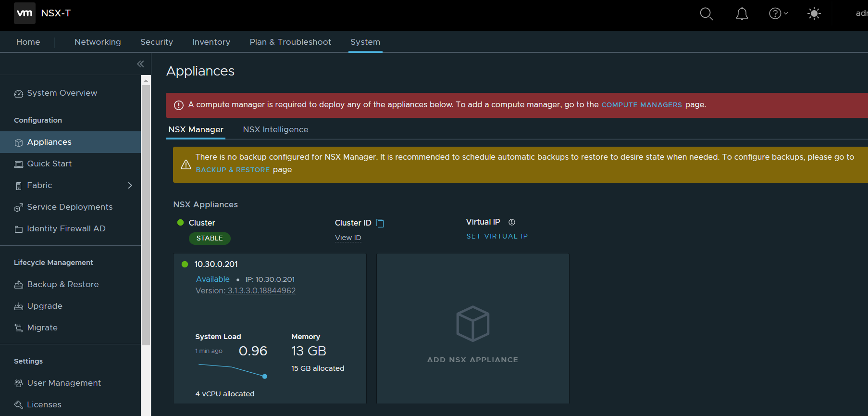Viewport: 868px width, 416px height.
Task: Open the search magnifier icon
Action: click(706, 13)
